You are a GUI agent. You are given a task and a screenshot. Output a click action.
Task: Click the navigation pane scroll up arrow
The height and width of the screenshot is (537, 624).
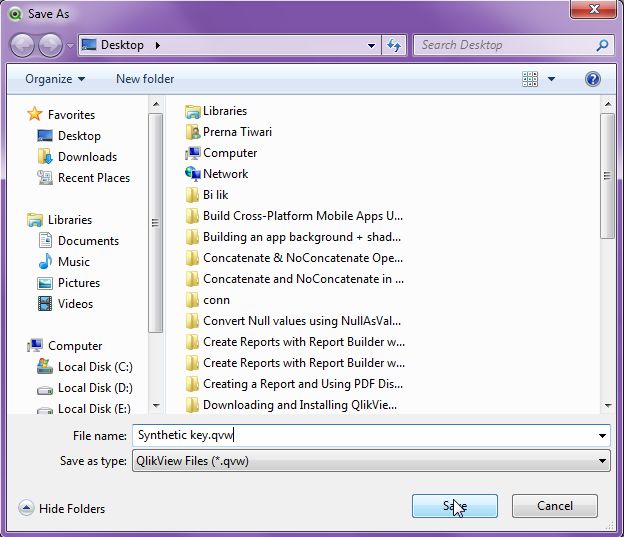[x=156, y=104]
